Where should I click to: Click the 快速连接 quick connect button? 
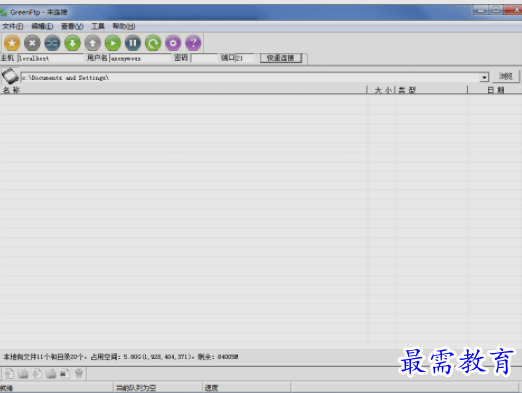pos(281,58)
